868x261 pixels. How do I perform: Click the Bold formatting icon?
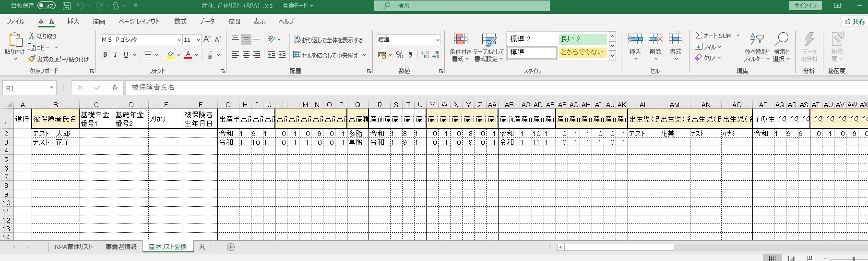pos(105,55)
